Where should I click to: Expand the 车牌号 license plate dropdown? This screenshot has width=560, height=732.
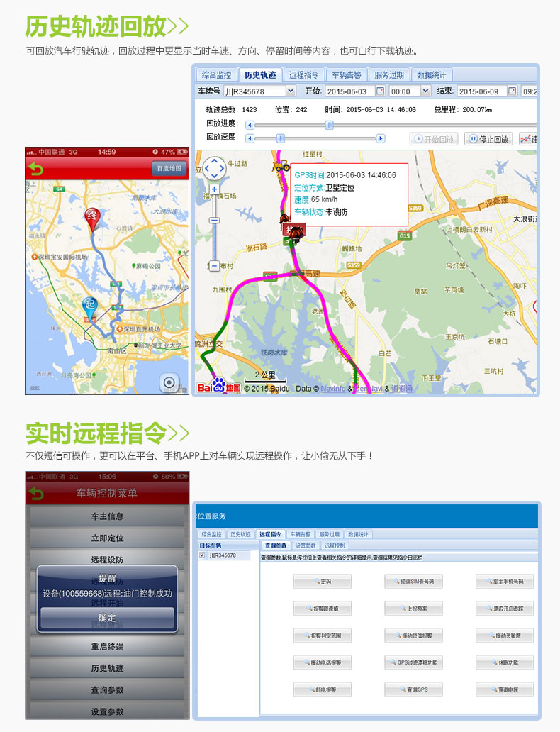(290, 91)
